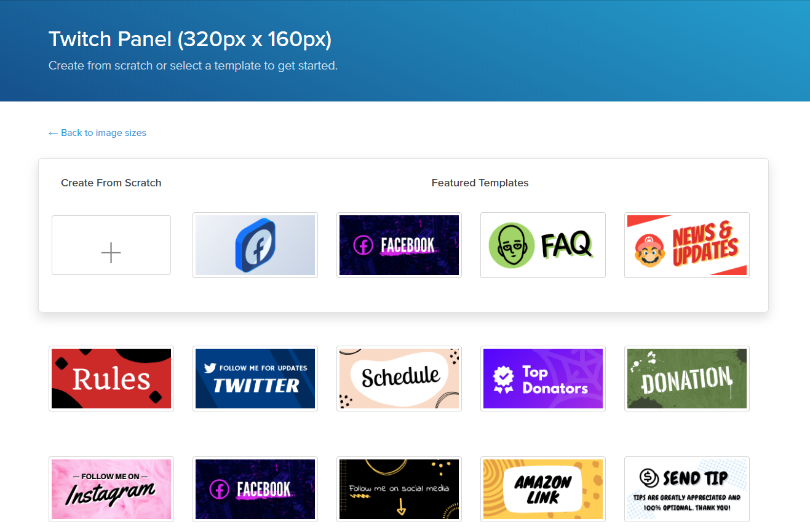Open the purple Facebook template in bottom row
The height and width of the screenshot is (532, 810).
[255, 489]
